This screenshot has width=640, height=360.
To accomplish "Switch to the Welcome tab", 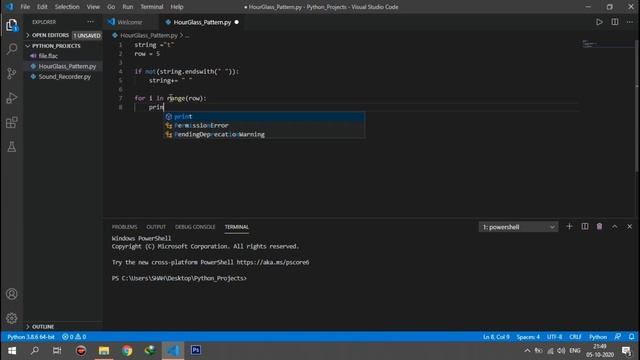I will click(130, 22).
